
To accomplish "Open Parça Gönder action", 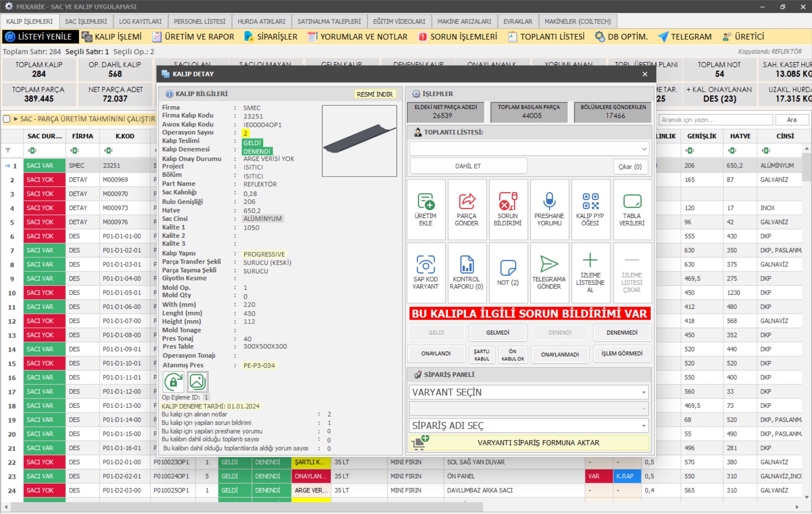I will point(467,202).
